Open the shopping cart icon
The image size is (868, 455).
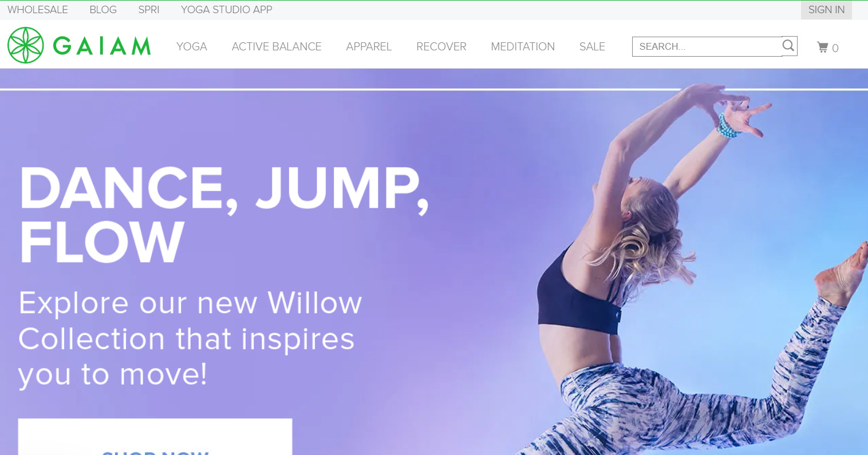pyautogui.click(x=823, y=48)
